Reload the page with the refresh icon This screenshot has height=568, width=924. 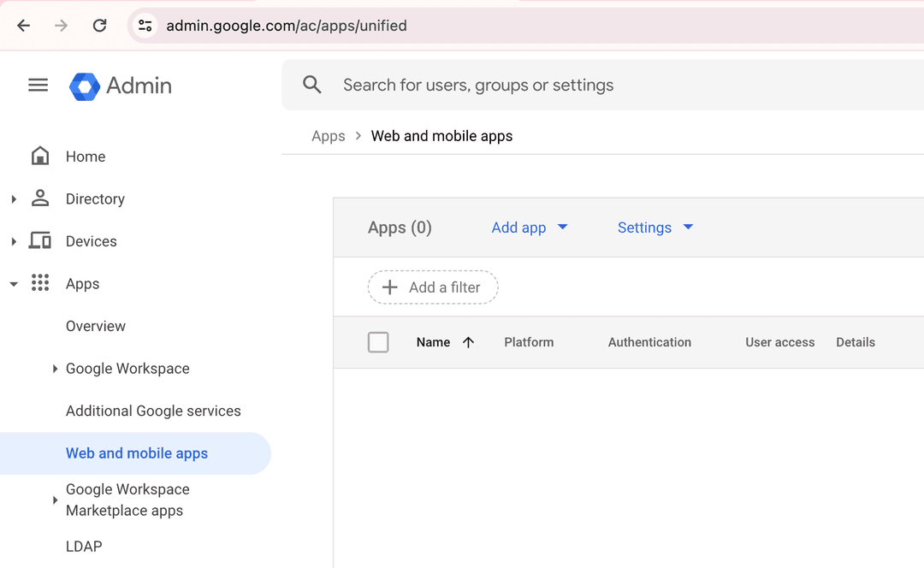pos(99,25)
